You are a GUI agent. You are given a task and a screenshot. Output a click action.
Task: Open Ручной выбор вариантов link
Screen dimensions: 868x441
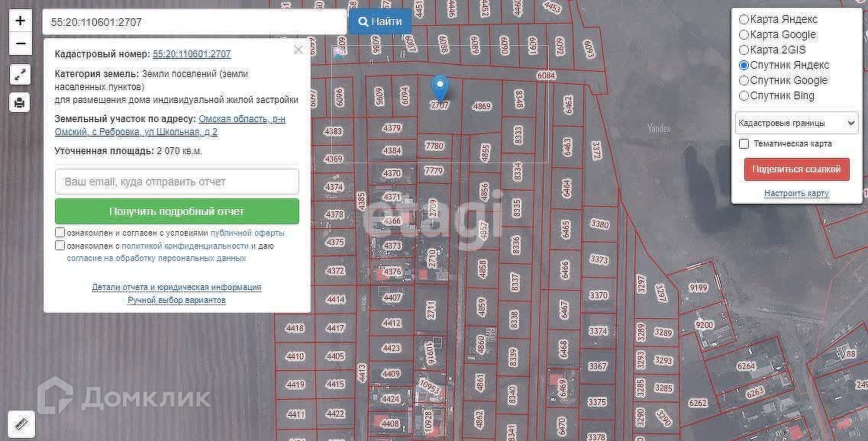tap(176, 300)
